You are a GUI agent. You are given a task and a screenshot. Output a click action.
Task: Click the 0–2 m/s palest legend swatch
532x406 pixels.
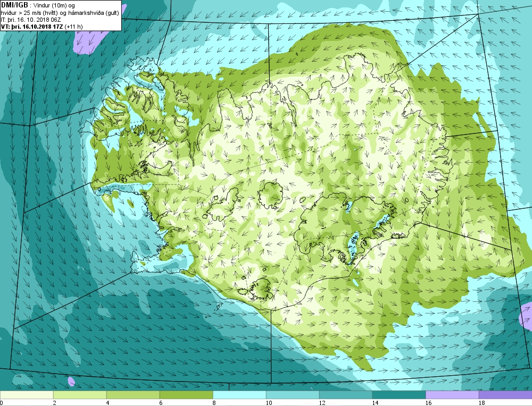click(x=27, y=395)
